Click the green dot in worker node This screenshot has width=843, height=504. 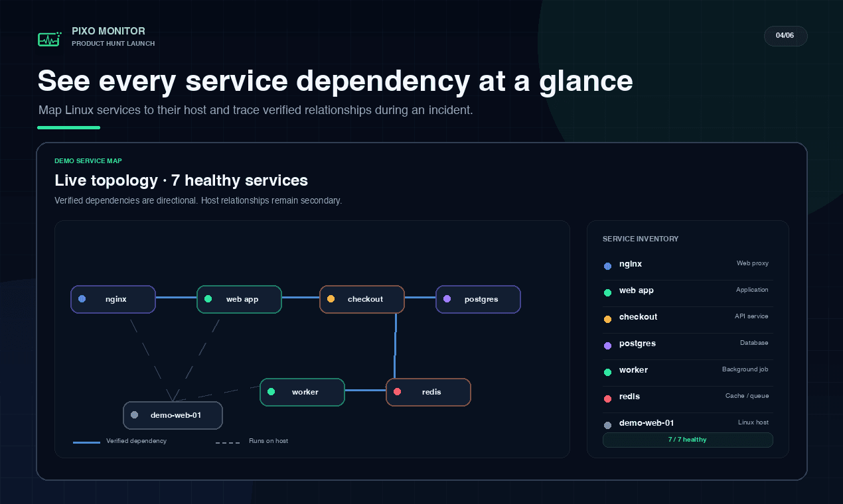[271, 392]
